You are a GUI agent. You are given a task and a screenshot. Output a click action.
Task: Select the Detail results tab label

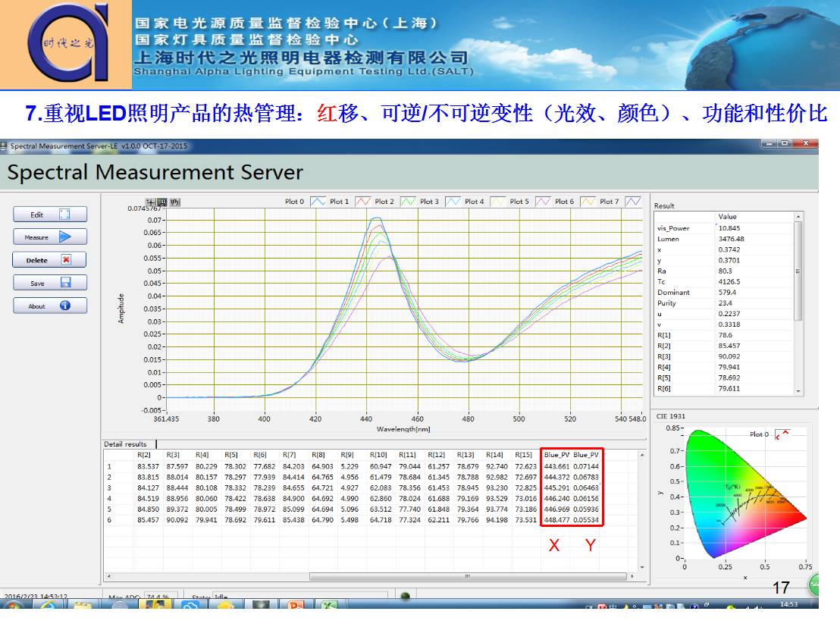click(x=125, y=444)
